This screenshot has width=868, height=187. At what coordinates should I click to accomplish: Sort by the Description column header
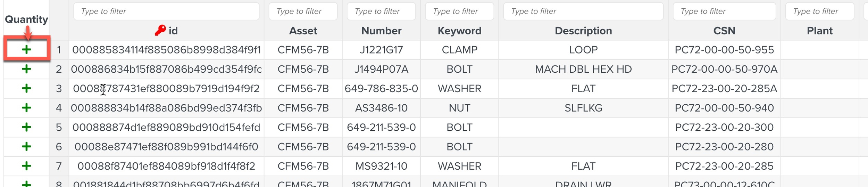pos(583,31)
